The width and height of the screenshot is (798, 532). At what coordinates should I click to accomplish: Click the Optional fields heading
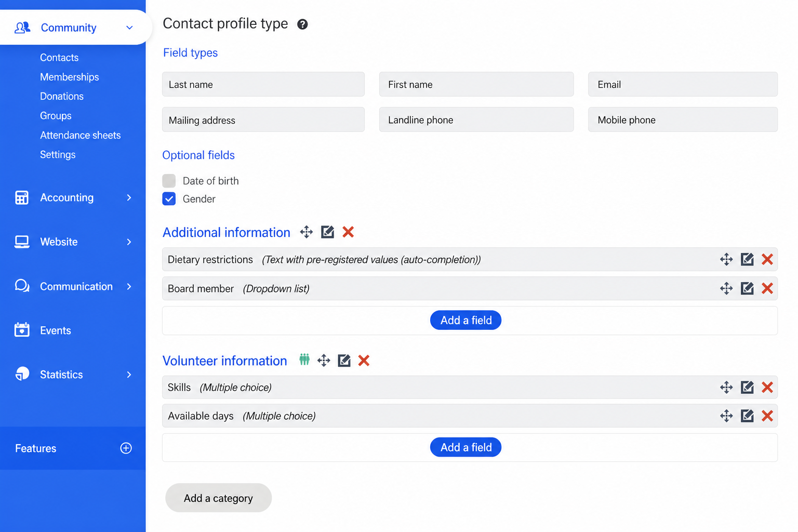(198, 155)
